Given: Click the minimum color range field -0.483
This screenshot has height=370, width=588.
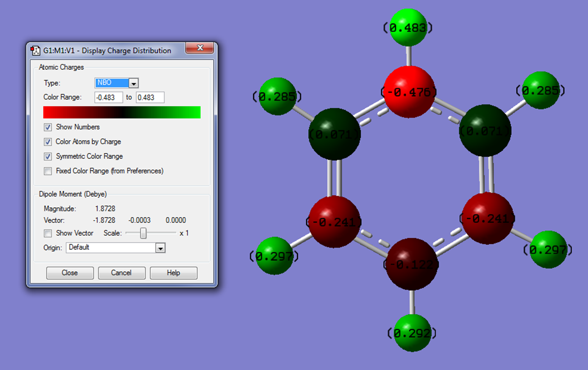Looking at the screenshot, I should tap(108, 98).
